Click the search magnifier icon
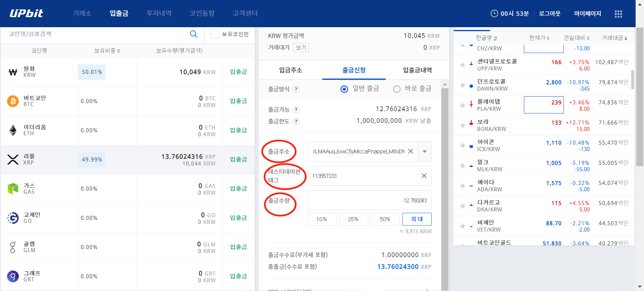 click(194, 34)
